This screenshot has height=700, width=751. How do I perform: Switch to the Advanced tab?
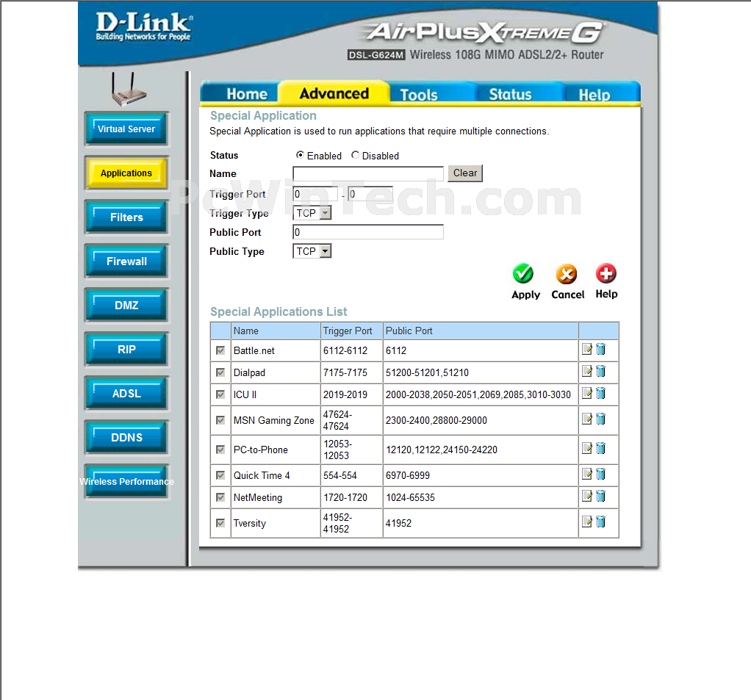pyautogui.click(x=334, y=93)
